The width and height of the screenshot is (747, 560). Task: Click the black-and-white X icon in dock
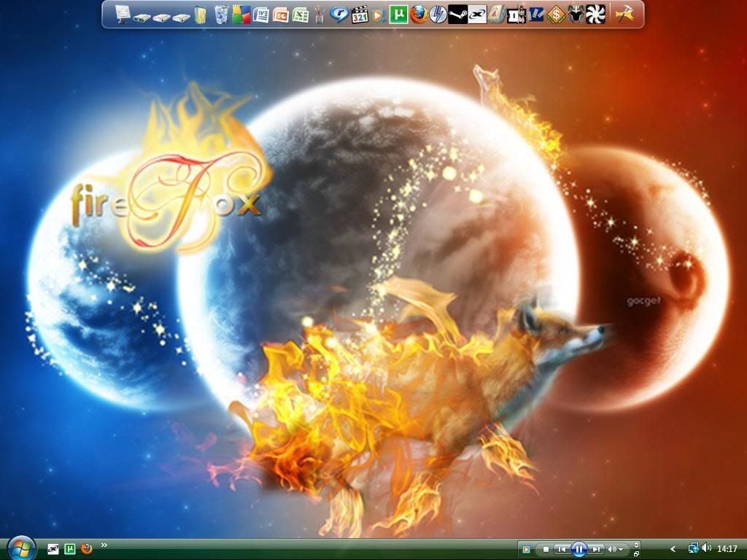pyautogui.click(x=477, y=15)
